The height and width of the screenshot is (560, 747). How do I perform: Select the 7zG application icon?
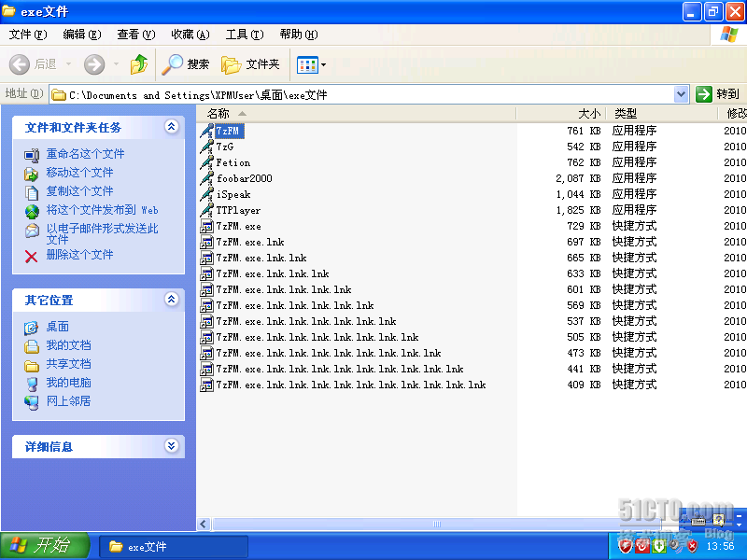click(x=206, y=147)
